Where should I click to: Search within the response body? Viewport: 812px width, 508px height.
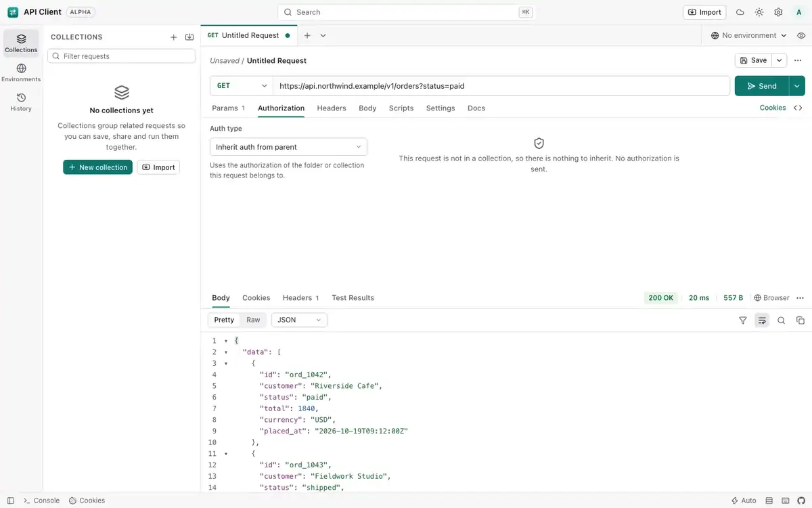tap(781, 320)
